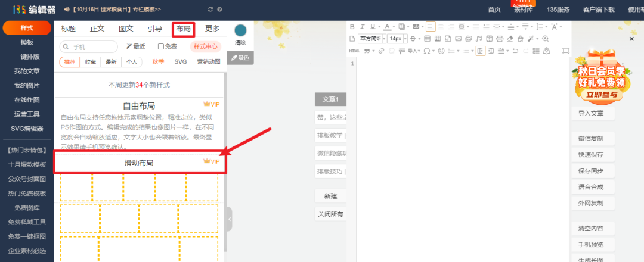Screen dimensions: 644x262
Task: Activate the 吸色 eyedropper color picker
Action: tap(240, 58)
